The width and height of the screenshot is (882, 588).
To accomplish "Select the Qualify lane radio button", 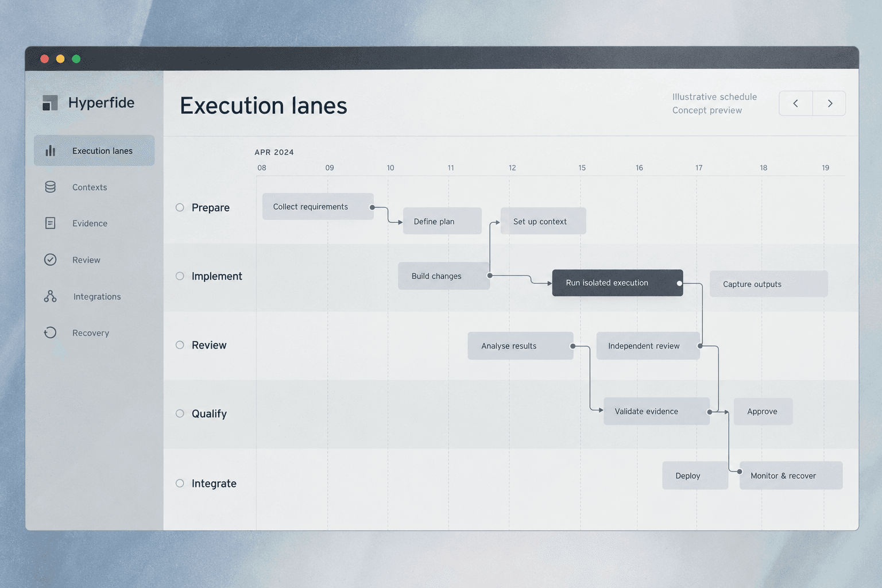I will [180, 413].
